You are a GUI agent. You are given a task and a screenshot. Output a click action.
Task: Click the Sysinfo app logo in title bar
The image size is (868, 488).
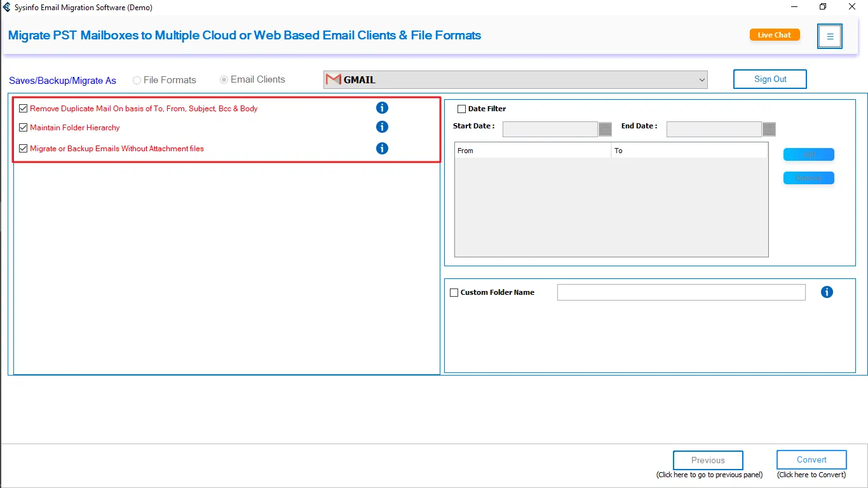(7, 8)
